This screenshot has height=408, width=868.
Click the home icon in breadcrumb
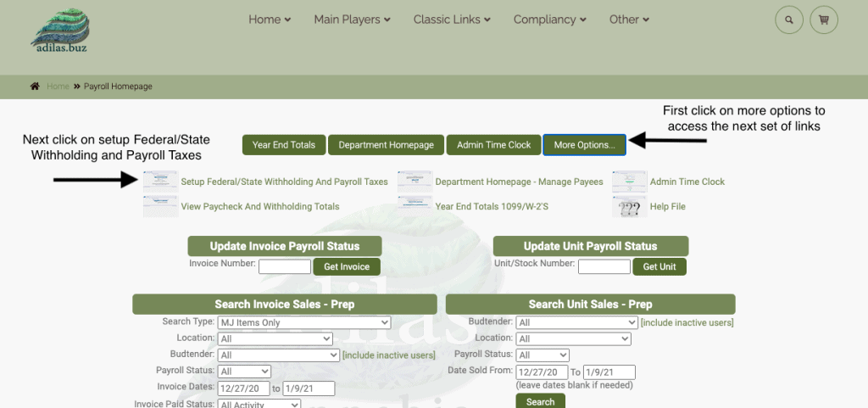pyautogui.click(x=35, y=87)
